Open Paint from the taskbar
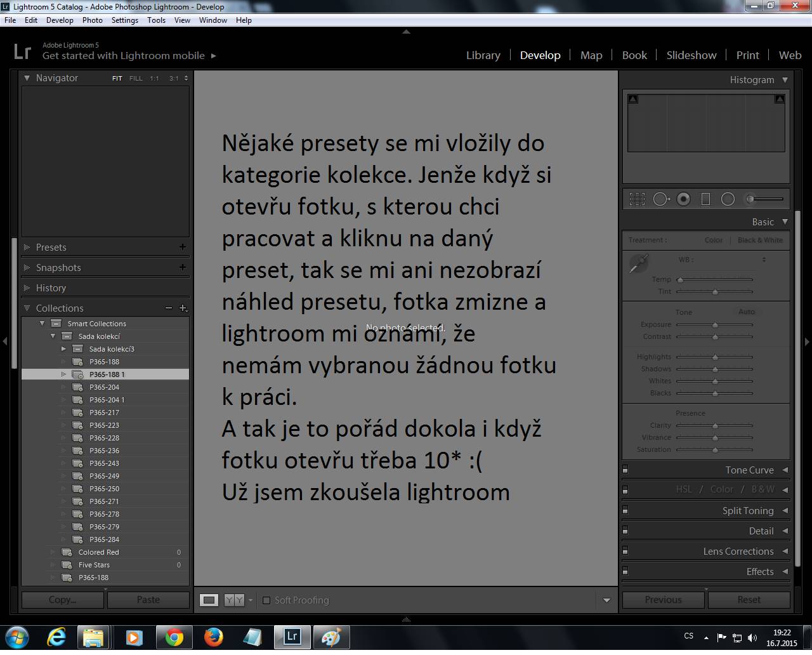812x655 pixels. (x=331, y=637)
